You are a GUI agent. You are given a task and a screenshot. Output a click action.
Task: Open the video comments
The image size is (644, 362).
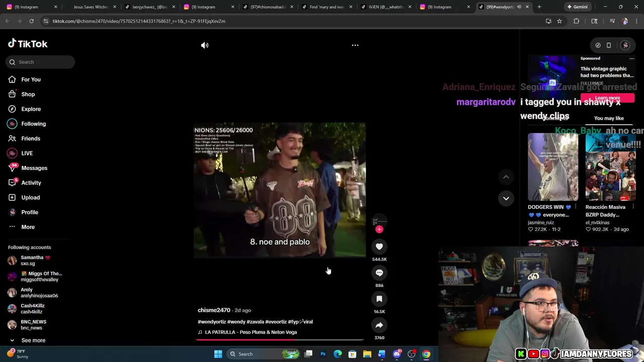(379, 273)
